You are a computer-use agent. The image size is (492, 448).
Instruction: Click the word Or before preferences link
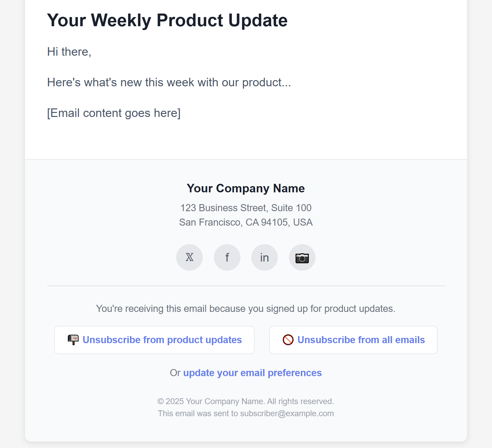click(175, 373)
